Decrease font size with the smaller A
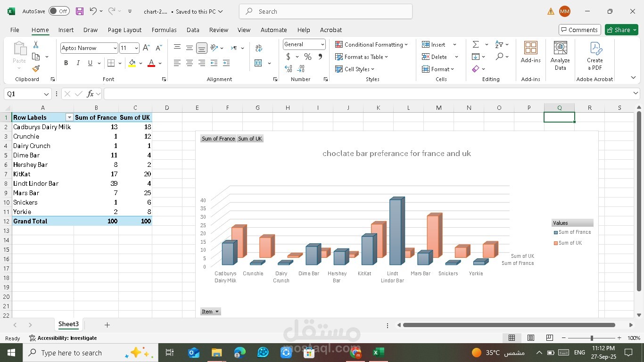The width and height of the screenshot is (644, 362). (x=158, y=48)
